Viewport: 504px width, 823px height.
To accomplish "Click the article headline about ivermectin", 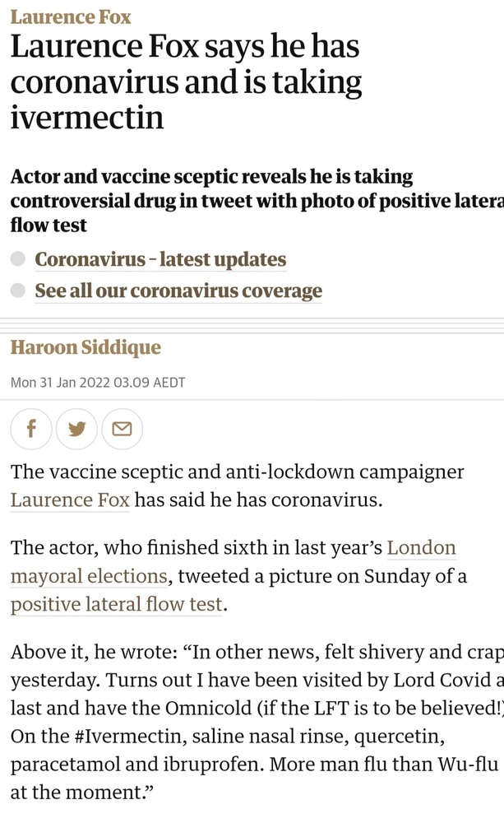I will click(x=186, y=82).
